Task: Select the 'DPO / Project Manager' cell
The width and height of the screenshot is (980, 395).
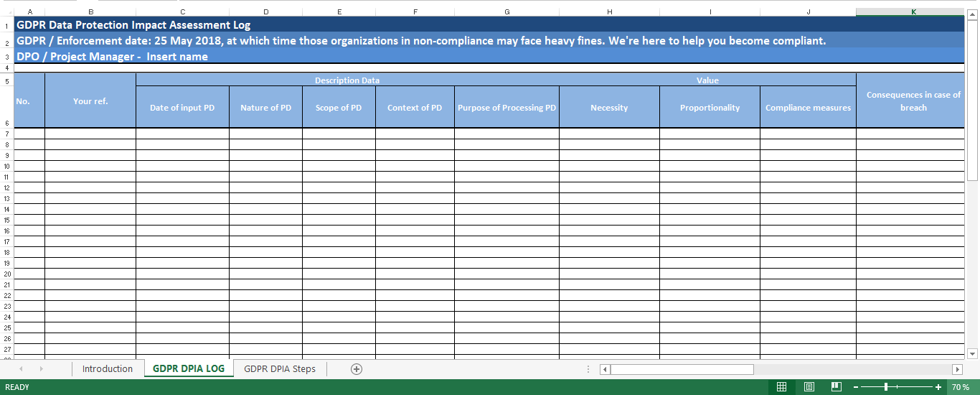Action: (x=112, y=57)
